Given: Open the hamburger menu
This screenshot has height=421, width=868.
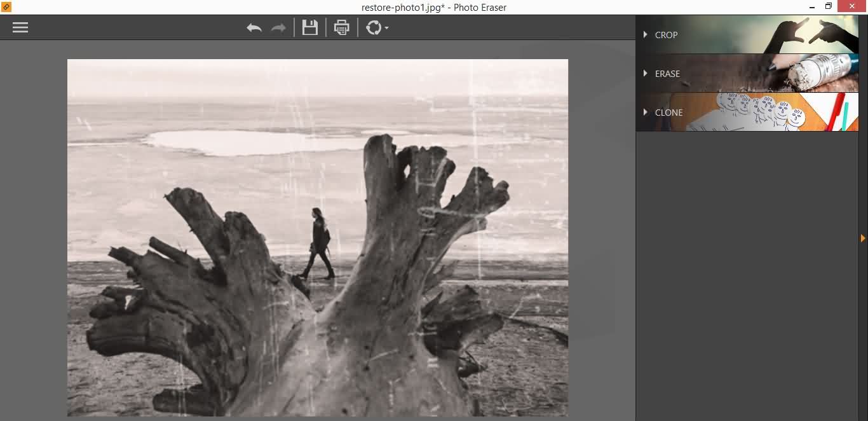Looking at the screenshot, I should pos(20,27).
